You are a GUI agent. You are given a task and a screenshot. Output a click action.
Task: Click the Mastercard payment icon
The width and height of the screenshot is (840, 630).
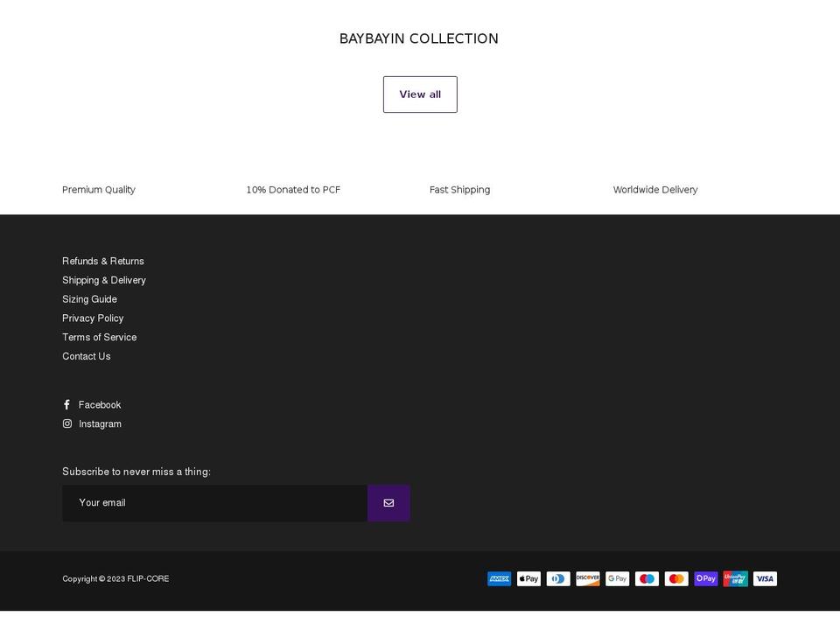[x=675, y=578]
